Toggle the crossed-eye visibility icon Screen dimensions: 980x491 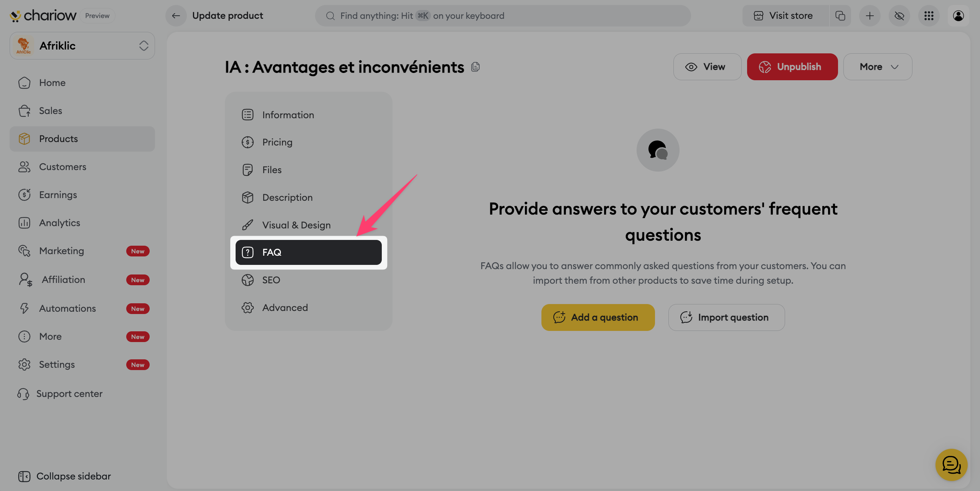point(899,16)
